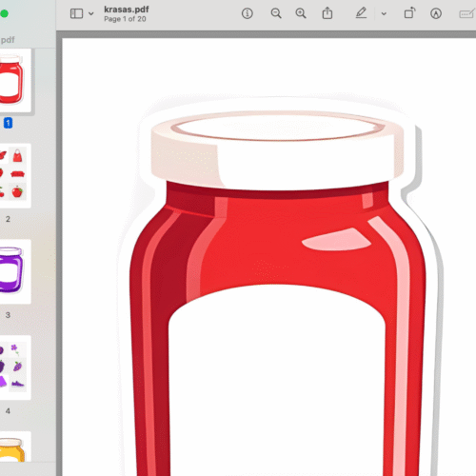
Task: Open sidebar view options chevron
Action: 91,13
